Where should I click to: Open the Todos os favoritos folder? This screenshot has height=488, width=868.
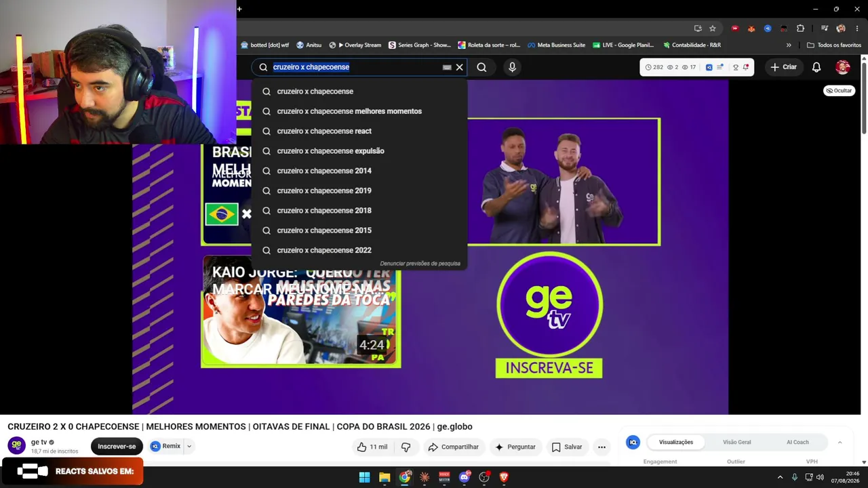[x=833, y=45]
